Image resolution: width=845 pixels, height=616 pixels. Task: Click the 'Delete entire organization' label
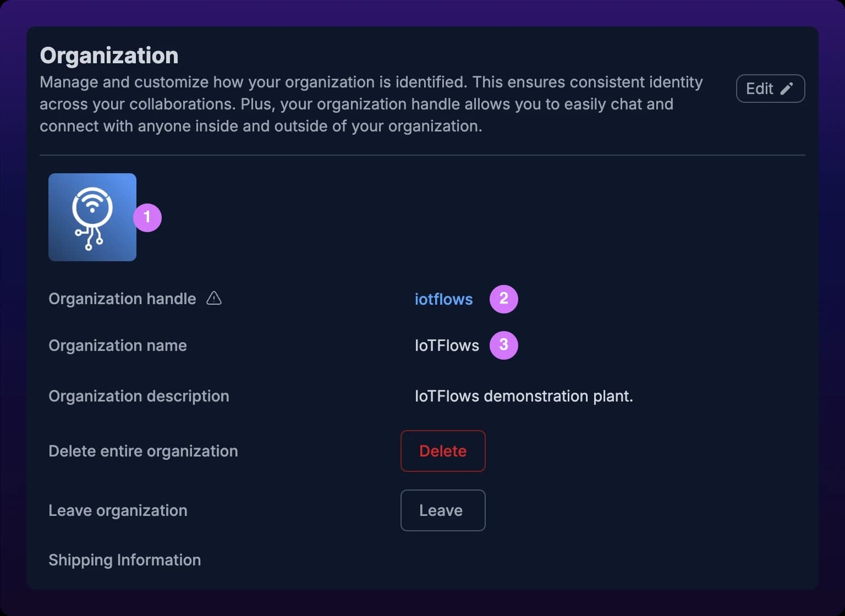(x=143, y=451)
